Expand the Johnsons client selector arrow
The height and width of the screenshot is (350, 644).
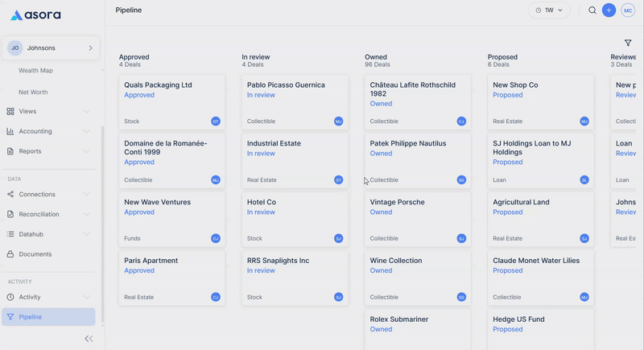tap(90, 48)
